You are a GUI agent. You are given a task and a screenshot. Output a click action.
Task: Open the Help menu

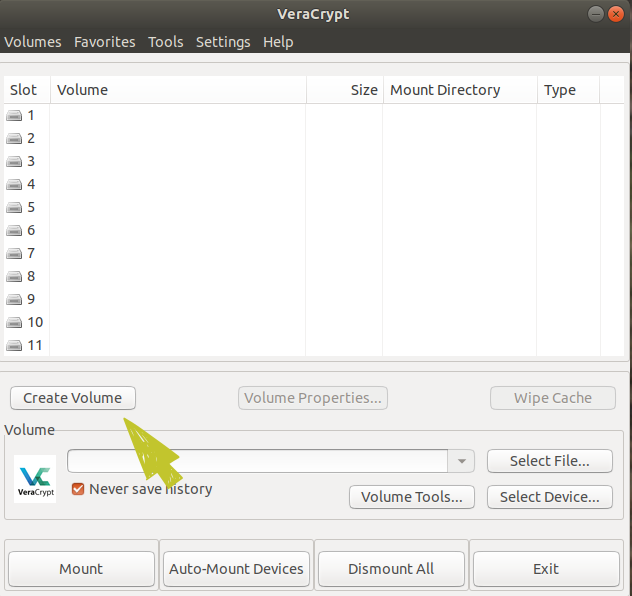pos(278,42)
